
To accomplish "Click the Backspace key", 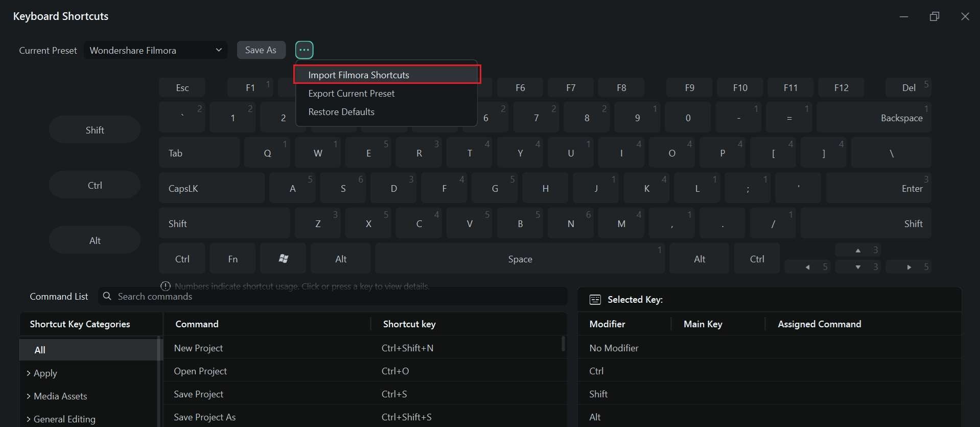I will click(x=874, y=118).
